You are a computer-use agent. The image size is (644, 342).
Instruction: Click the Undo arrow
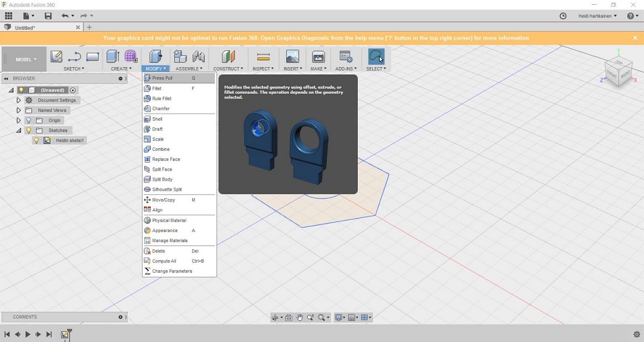(65, 16)
